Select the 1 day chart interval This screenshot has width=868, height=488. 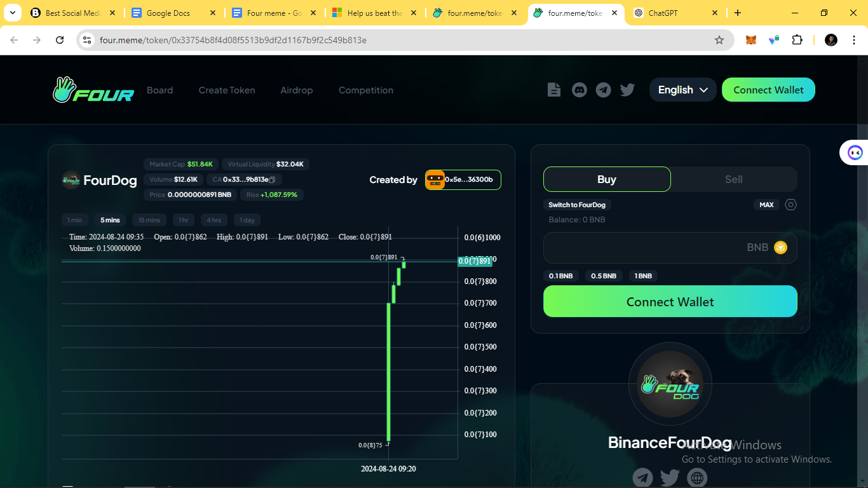[x=247, y=220]
